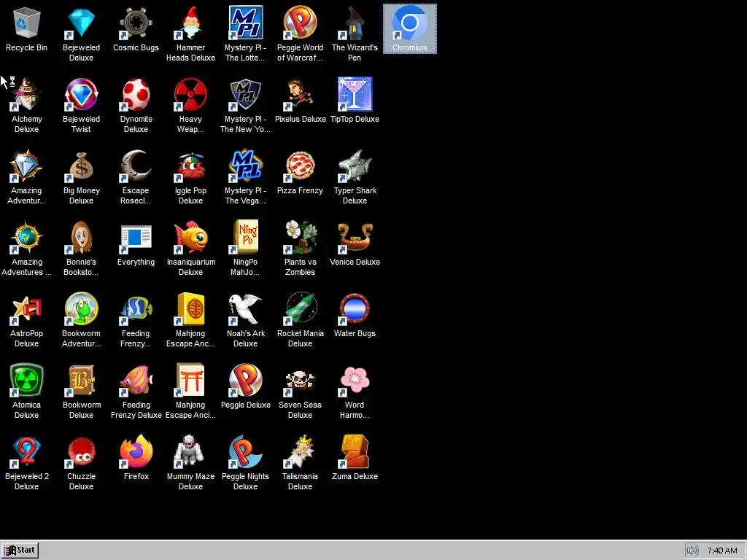Select Amazing Adventures compass icon in fourth row

27,237
